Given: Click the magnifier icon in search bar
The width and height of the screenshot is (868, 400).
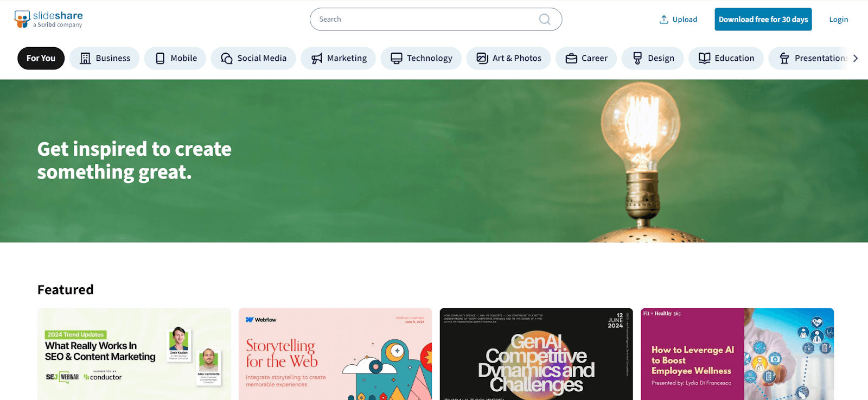Looking at the screenshot, I should point(545,20).
